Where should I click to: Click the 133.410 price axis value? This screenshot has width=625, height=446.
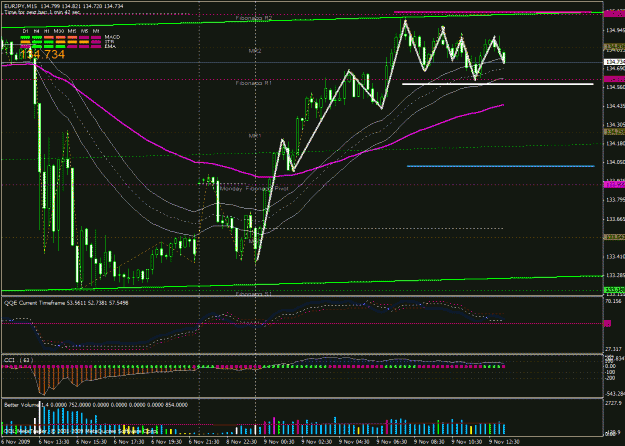(615, 257)
